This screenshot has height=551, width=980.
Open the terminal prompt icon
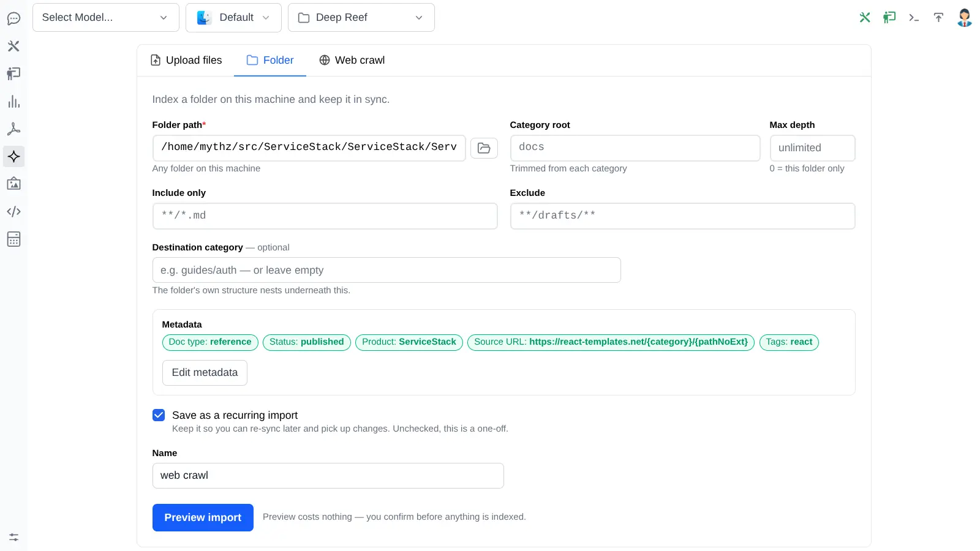(x=914, y=18)
